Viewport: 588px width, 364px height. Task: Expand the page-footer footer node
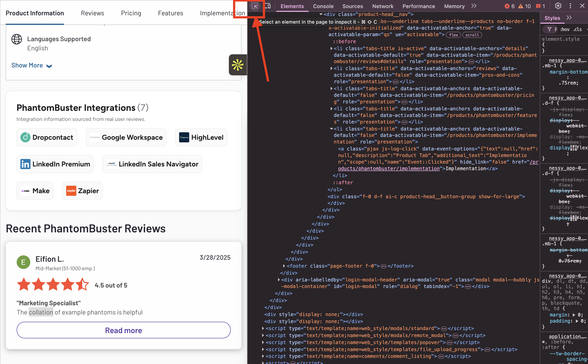point(284,266)
